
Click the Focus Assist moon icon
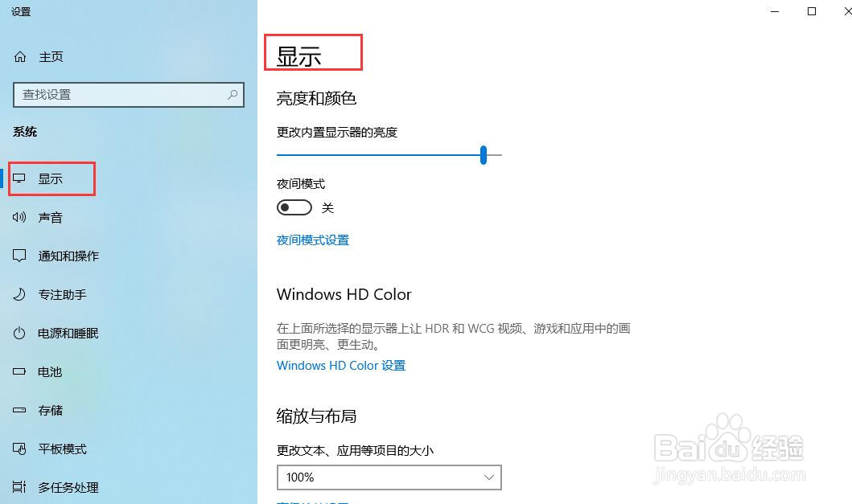pyautogui.click(x=19, y=294)
